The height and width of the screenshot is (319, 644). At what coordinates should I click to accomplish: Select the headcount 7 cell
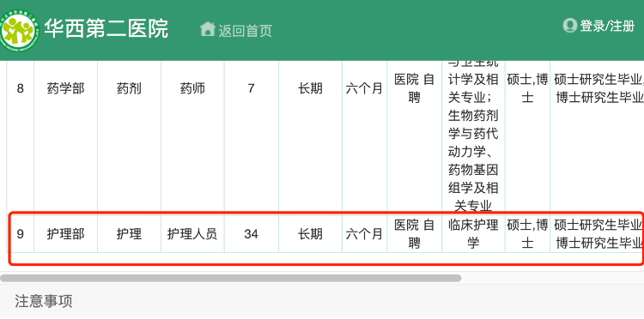click(252, 88)
